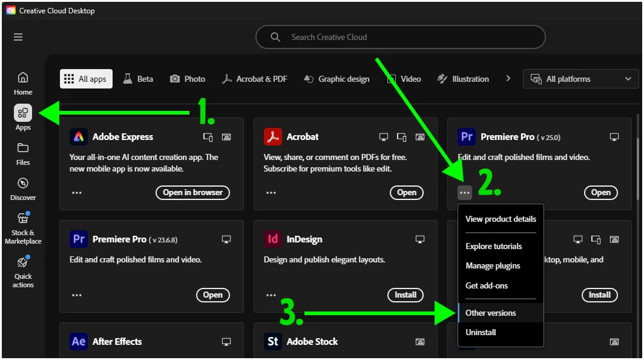Switch to Acrobat & PDF tab
Viewport: 644px width, 360px height.
click(255, 79)
